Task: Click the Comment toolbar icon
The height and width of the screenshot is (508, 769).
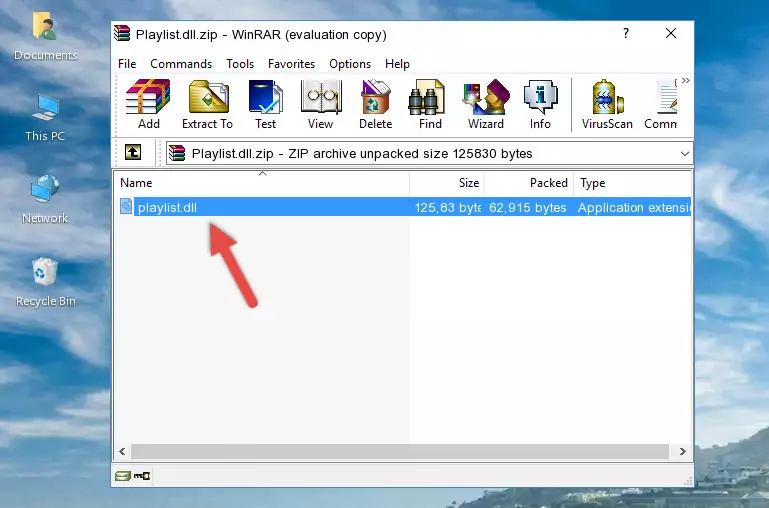Action: (661, 104)
